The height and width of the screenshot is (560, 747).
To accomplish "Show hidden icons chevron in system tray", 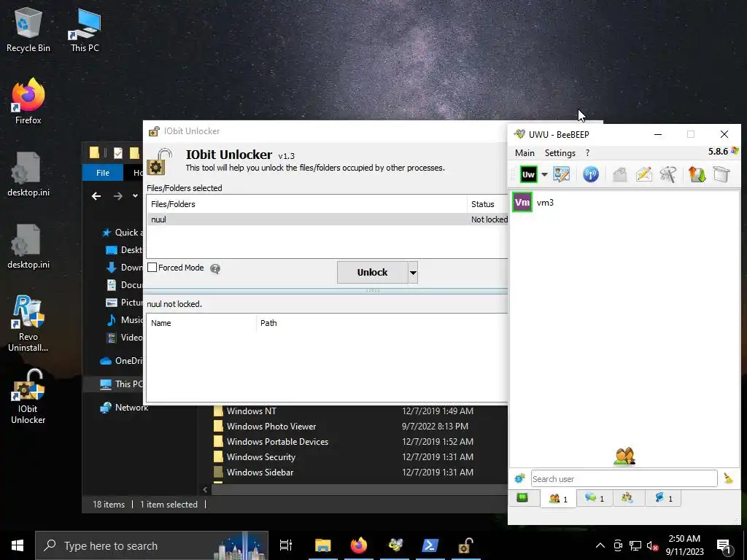I will point(600,545).
